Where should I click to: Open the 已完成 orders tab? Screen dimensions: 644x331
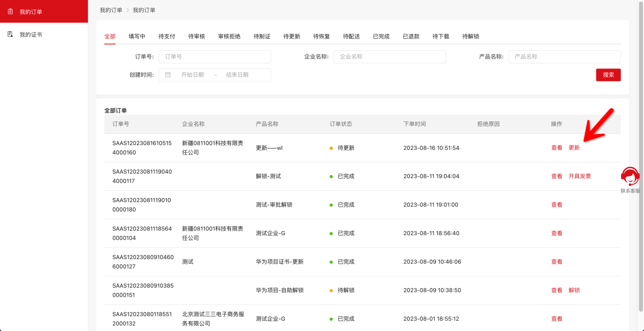pyautogui.click(x=381, y=36)
